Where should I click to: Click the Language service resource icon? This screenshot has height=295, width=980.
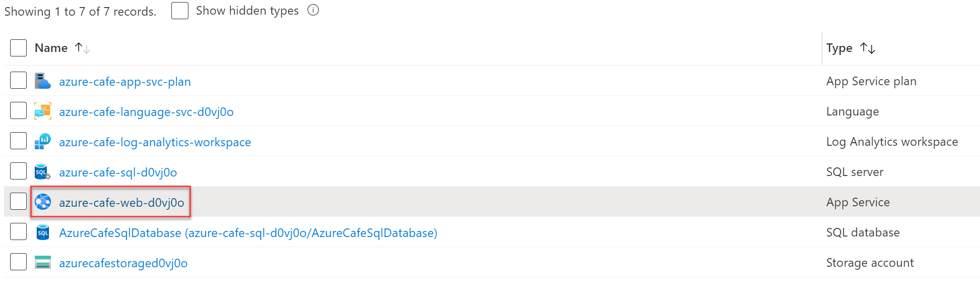[43, 111]
